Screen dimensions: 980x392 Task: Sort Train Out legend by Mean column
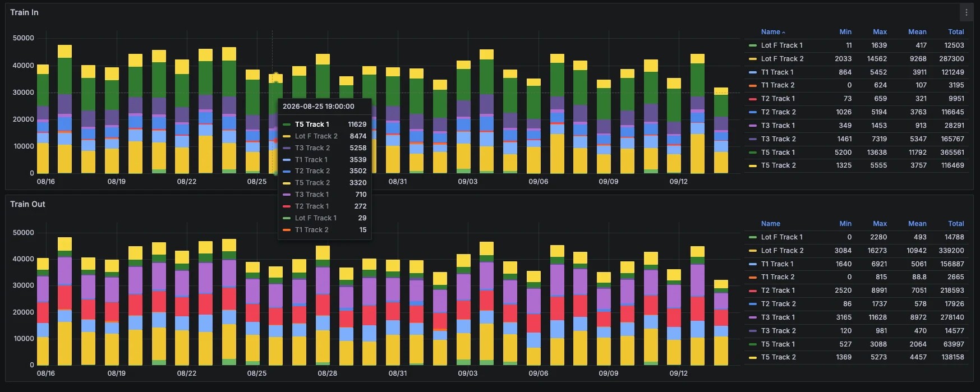917,224
